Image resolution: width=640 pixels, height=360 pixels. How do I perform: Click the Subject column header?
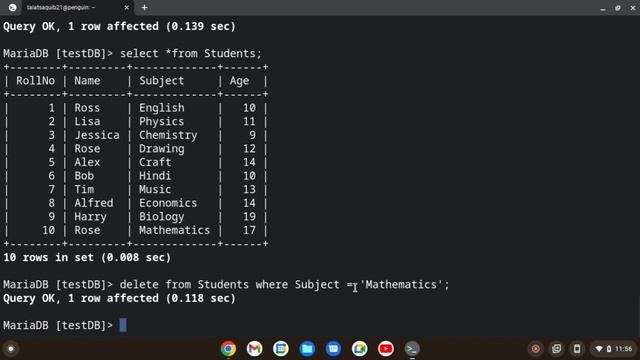point(162,80)
